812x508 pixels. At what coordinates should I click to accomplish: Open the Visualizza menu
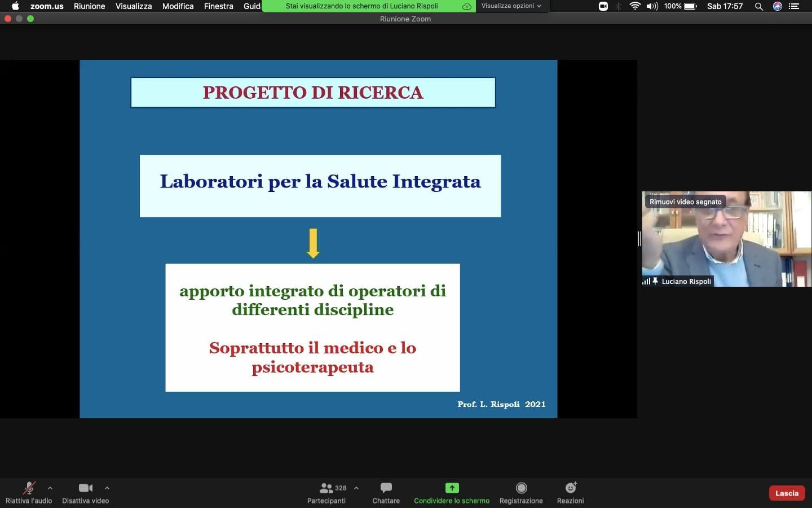pyautogui.click(x=134, y=6)
